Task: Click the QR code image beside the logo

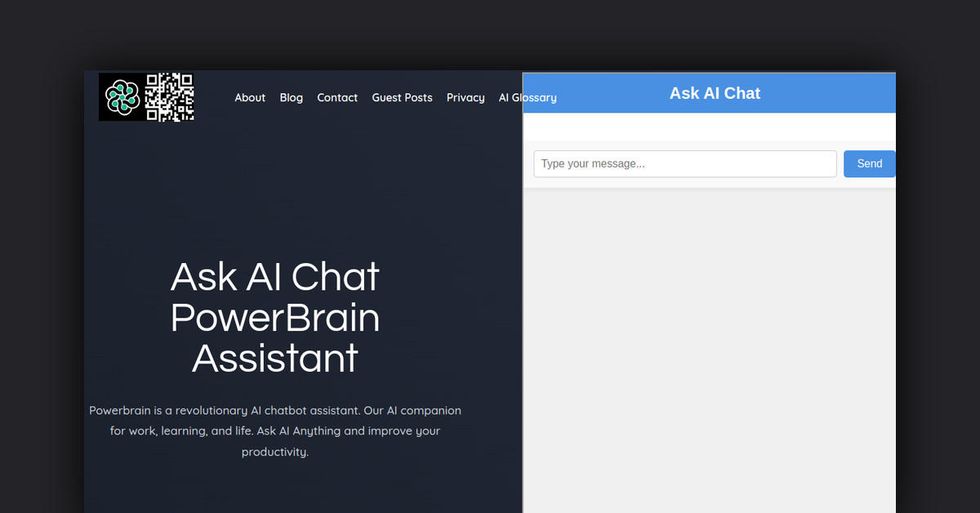Action: click(x=169, y=97)
